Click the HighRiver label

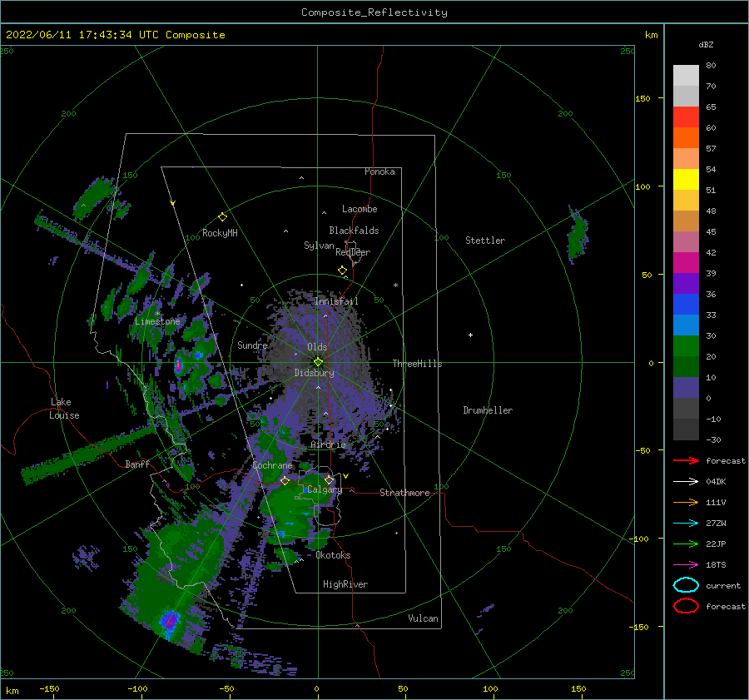point(345,584)
